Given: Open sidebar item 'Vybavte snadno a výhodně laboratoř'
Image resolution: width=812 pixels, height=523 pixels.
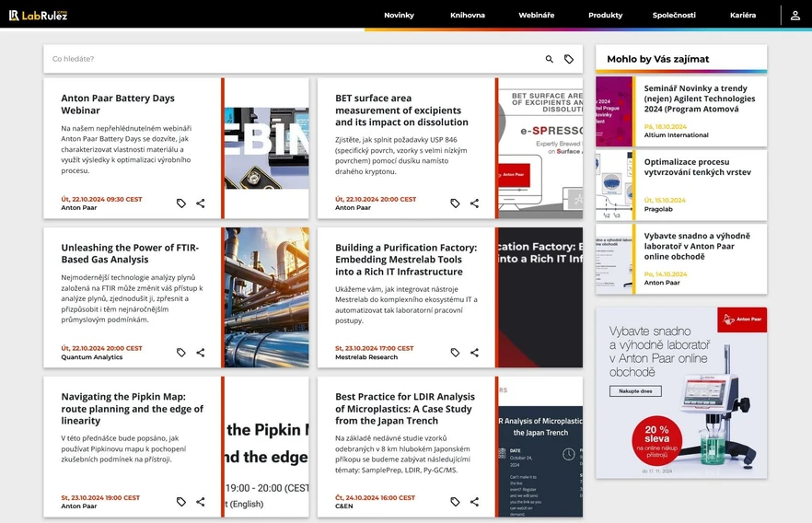Looking at the screenshot, I should click(x=697, y=246).
